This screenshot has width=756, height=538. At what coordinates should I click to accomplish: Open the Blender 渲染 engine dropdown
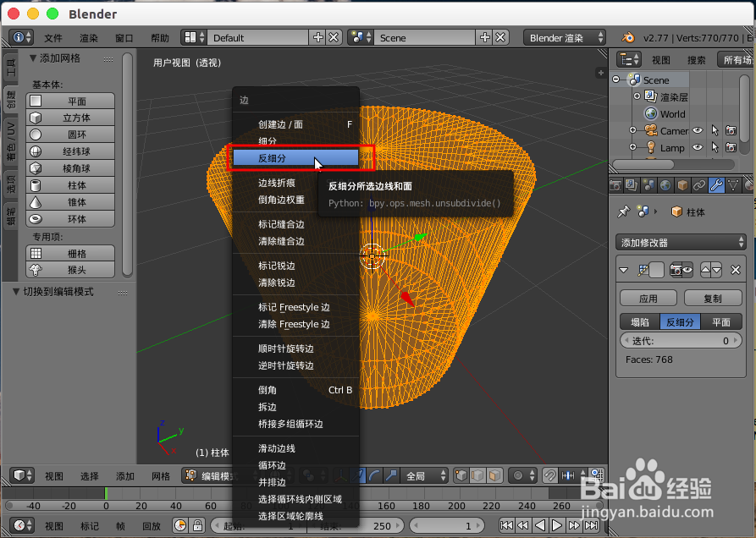click(x=564, y=37)
